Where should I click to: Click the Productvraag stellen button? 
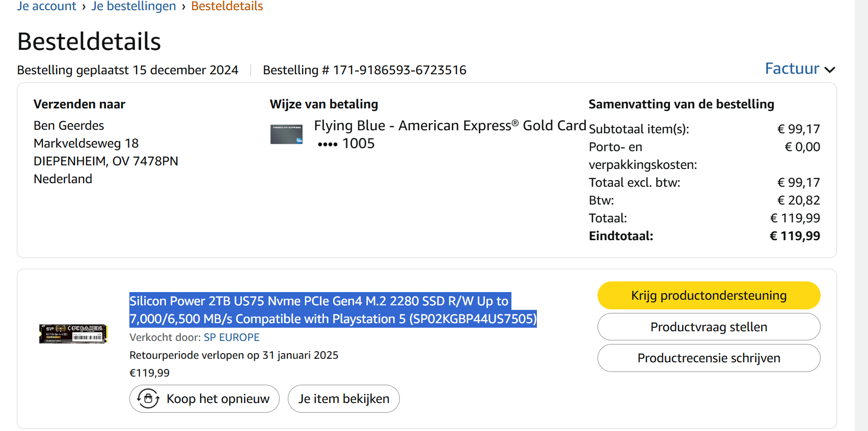point(709,327)
